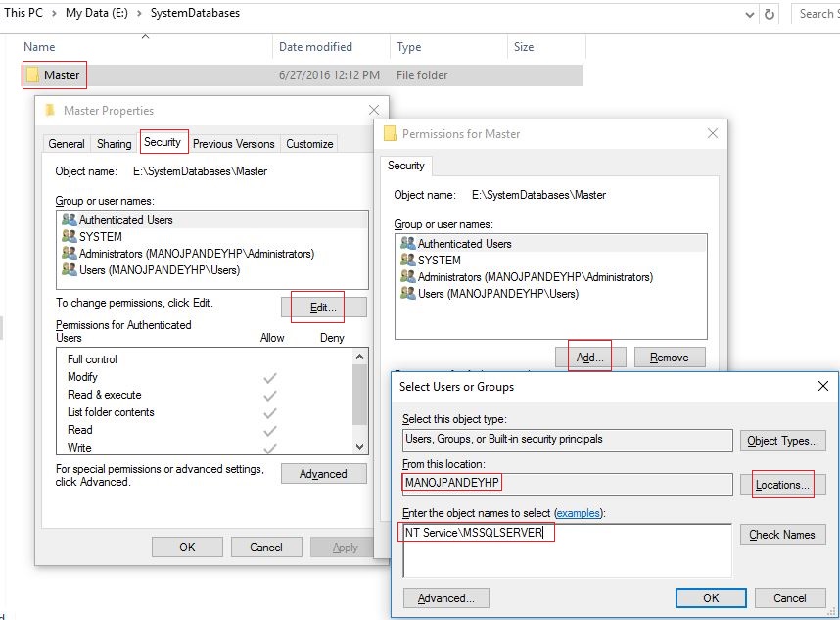Expand chevron after This PC breadcrumb

54,13
